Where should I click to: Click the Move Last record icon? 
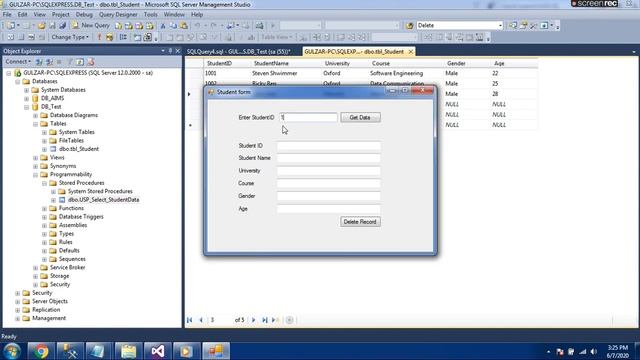pos(264,320)
